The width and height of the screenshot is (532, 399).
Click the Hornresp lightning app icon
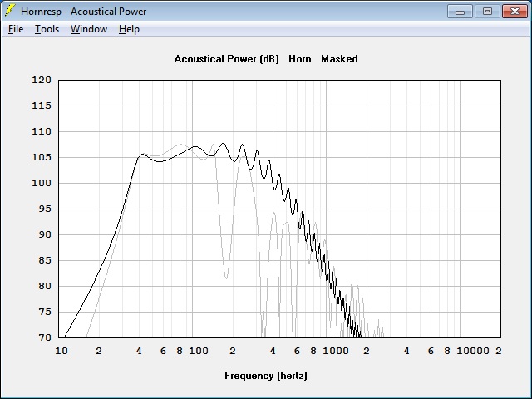10,11
